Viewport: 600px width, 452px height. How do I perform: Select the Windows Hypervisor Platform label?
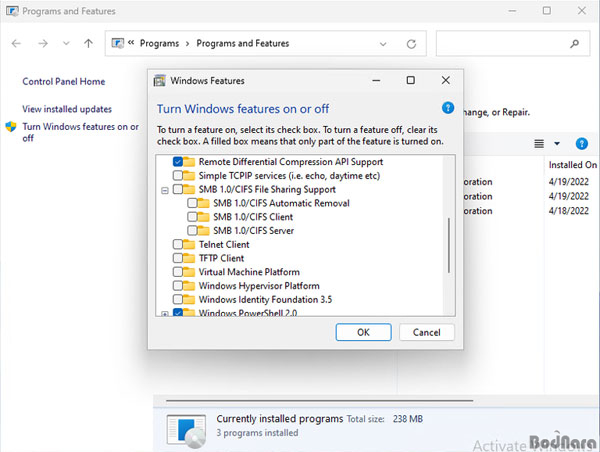(x=259, y=286)
